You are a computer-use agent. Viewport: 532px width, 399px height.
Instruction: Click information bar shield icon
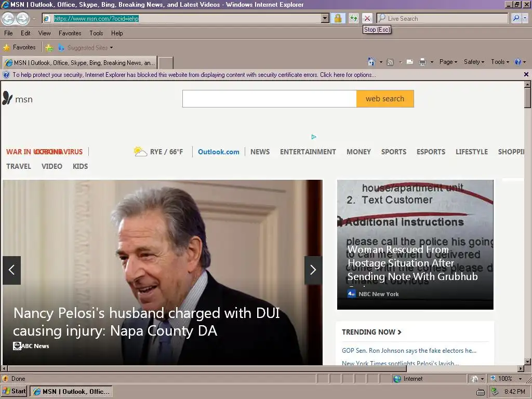(x=6, y=75)
